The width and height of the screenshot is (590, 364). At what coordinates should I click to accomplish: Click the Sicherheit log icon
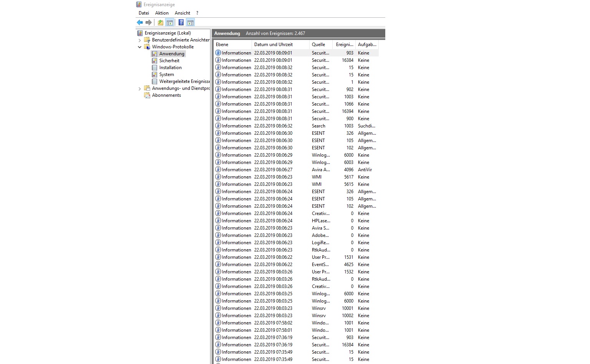tap(154, 61)
